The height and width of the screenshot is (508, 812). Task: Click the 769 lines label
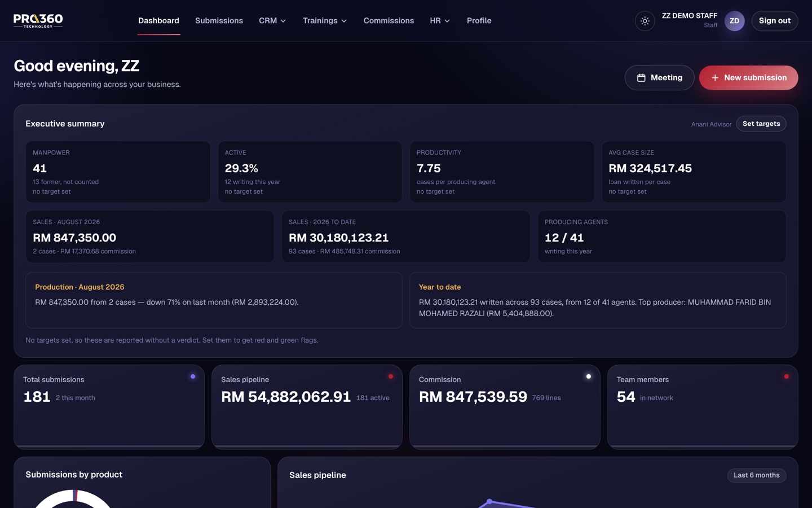[x=546, y=398]
